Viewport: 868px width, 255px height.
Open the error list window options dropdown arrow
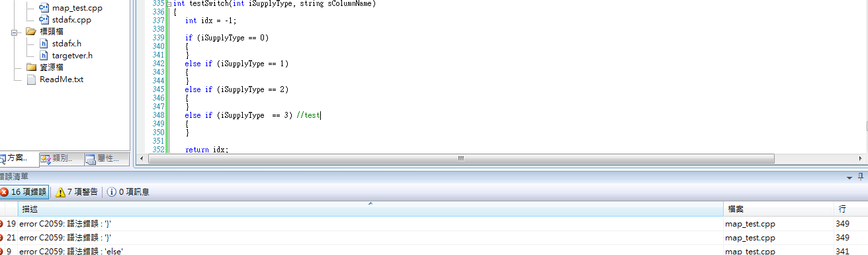coord(849,177)
